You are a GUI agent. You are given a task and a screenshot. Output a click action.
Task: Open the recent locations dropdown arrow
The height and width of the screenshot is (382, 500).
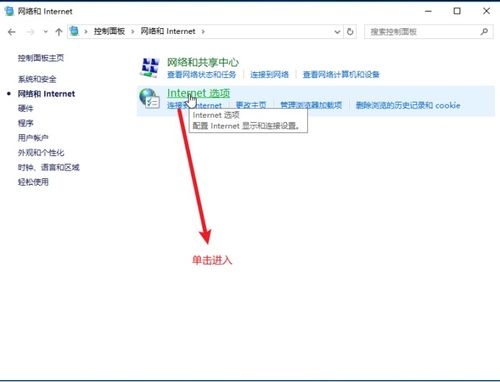(46, 32)
